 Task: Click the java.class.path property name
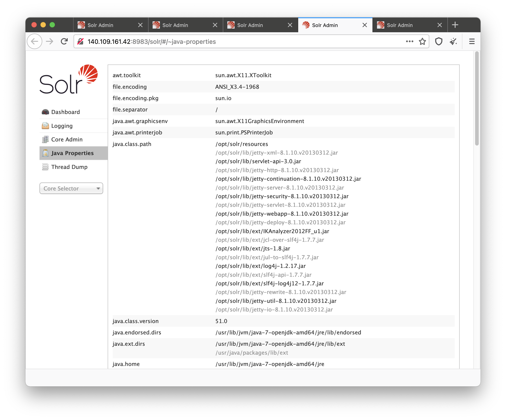coord(132,144)
